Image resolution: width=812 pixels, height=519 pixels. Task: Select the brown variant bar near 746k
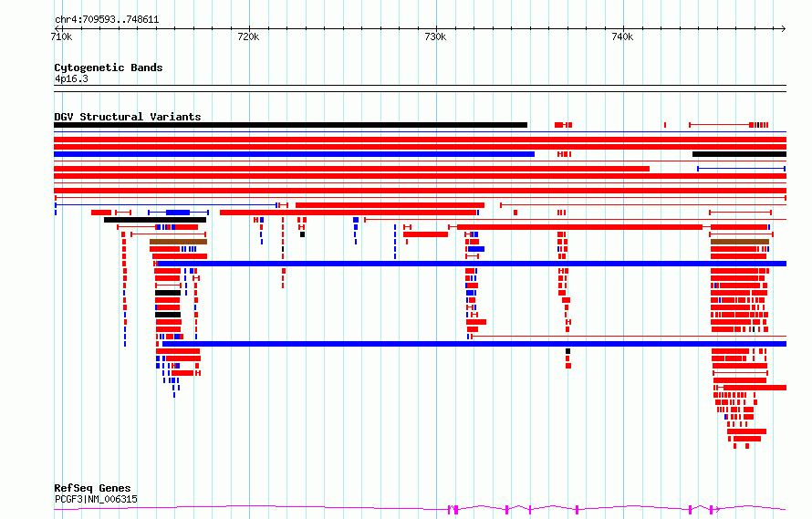(740, 242)
